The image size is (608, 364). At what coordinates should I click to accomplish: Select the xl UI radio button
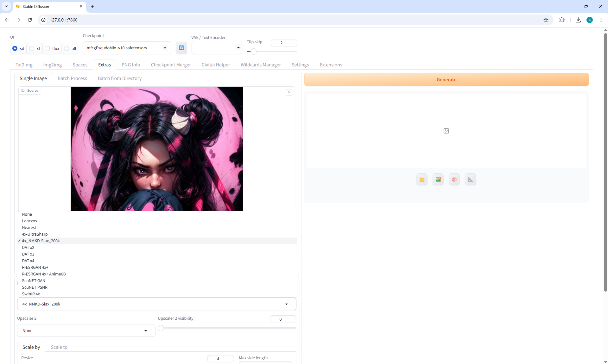32,48
